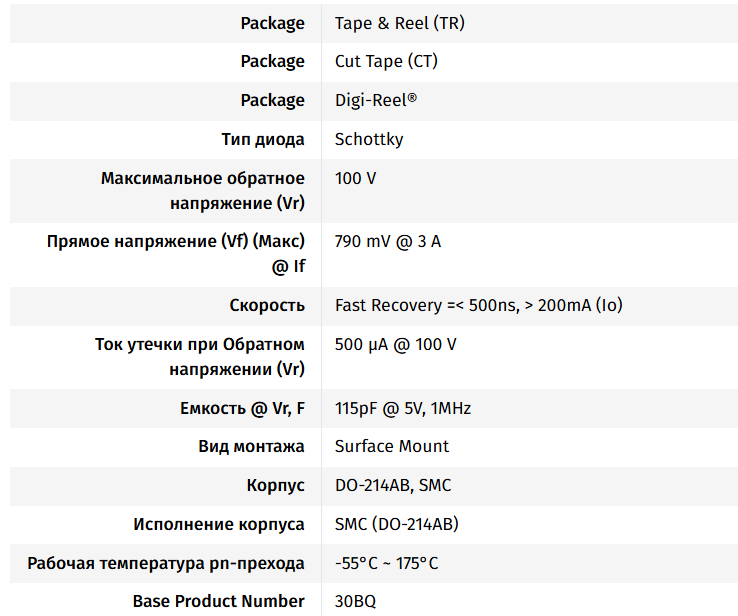
Task: Select the '500 µA @ 100 V' value
Action: coord(396,344)
